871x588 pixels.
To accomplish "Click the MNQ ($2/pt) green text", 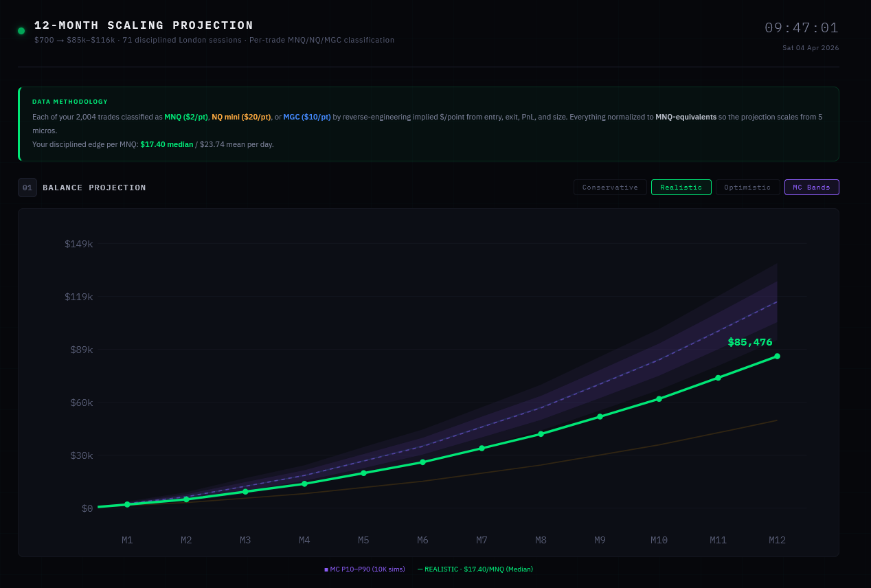I will coord(185,117).
